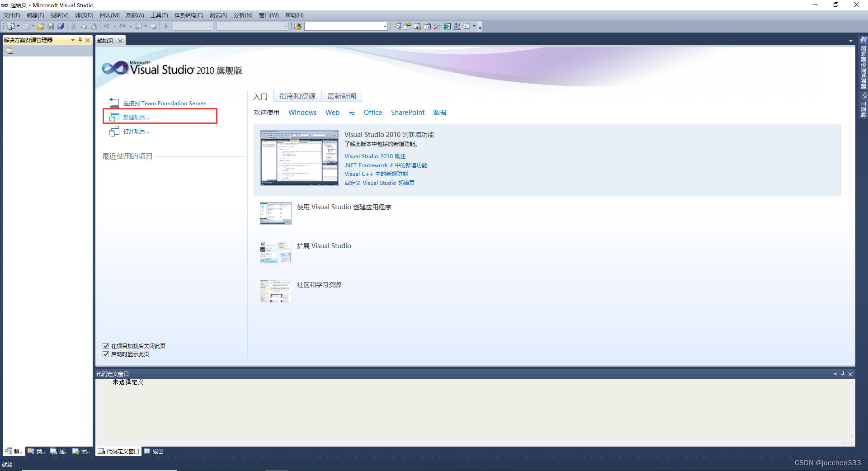This screenshot has height=471, width=868.
Task: Open the Team Explorer toolbar icon
Action: [x=417, y=26]
